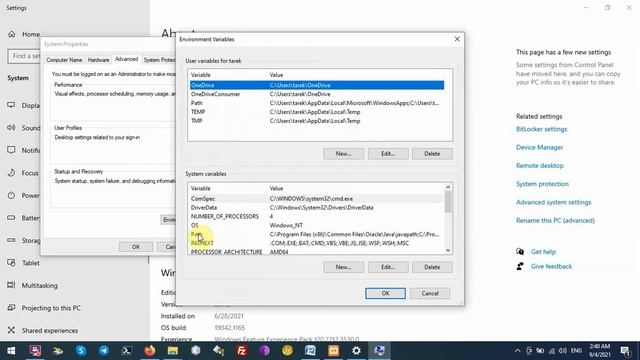This screenshot has height=360, width=640.
Task: Open BitLocker settings link
Action: point(542,129)
